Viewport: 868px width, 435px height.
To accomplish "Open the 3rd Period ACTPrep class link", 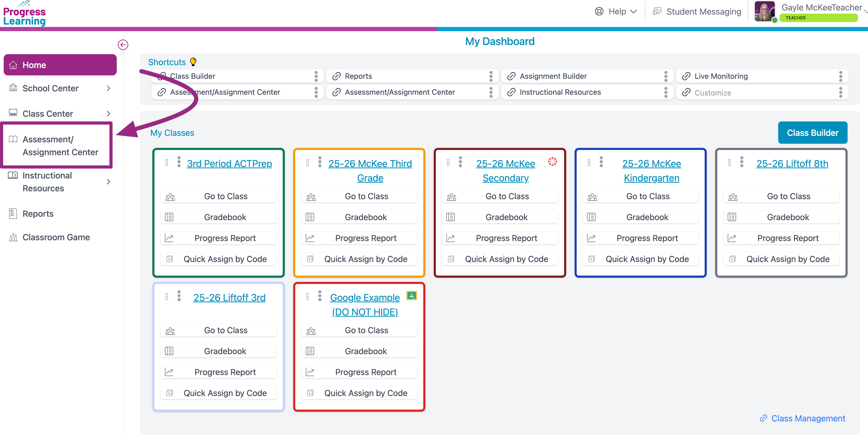I will point(230,163).
